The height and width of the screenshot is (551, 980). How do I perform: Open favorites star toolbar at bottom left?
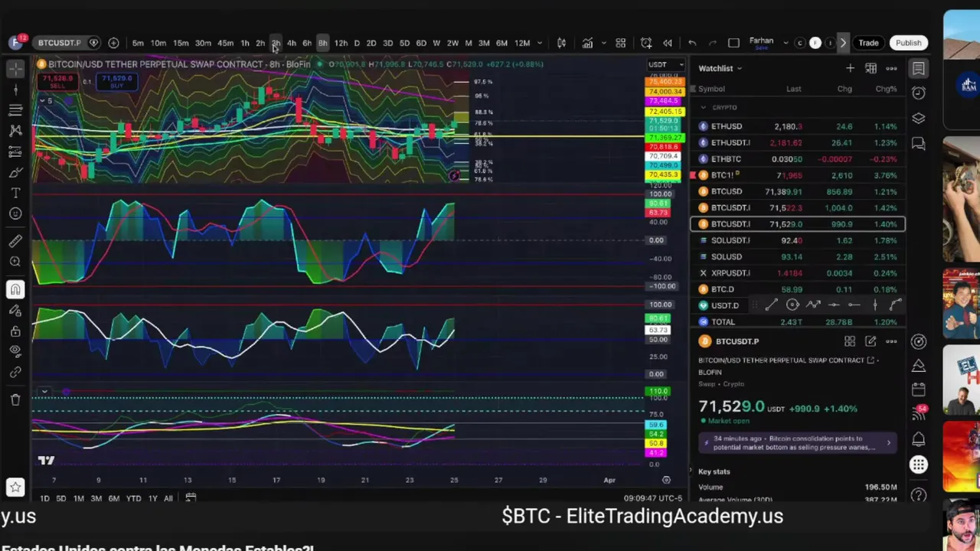pos(15,487)
